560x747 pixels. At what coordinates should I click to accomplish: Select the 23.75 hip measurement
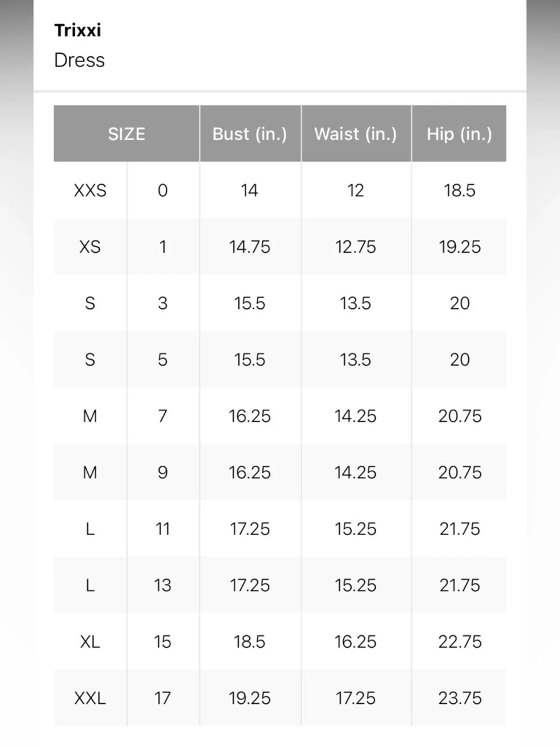click(460, 698)
